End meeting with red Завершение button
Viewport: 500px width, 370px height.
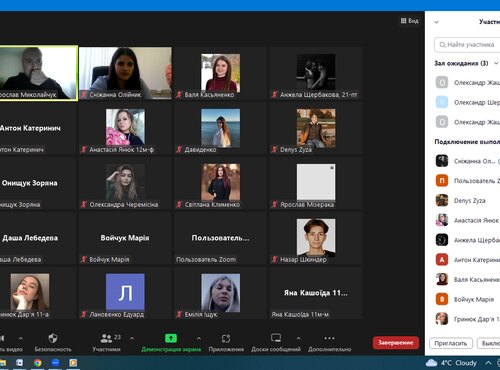coord(396,343)
